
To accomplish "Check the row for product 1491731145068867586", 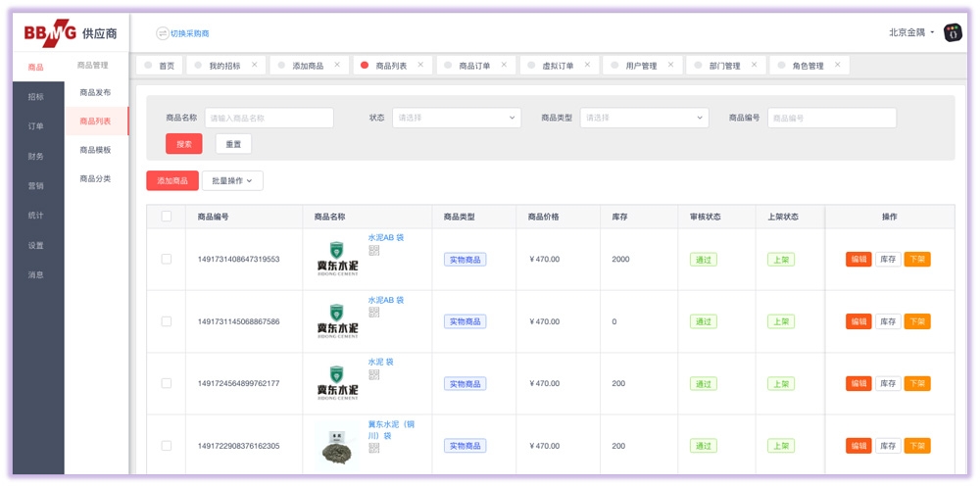I will click(167, 321).
